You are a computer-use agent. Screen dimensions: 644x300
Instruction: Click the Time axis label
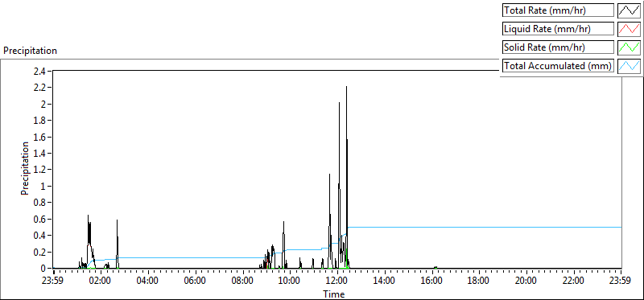click(x=333, y=294)
